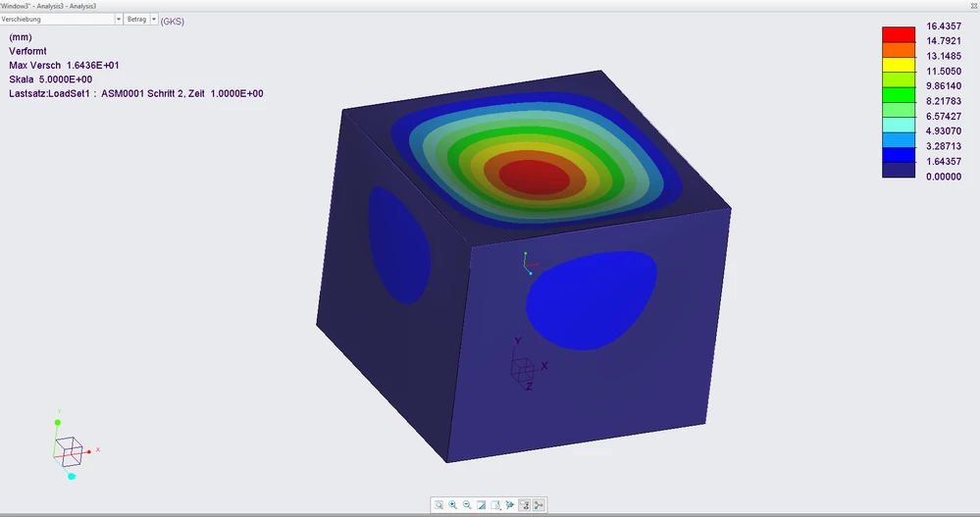
Task: Click the 'Max Versch 1.6436E+01' text
Action: coord(64,65)
